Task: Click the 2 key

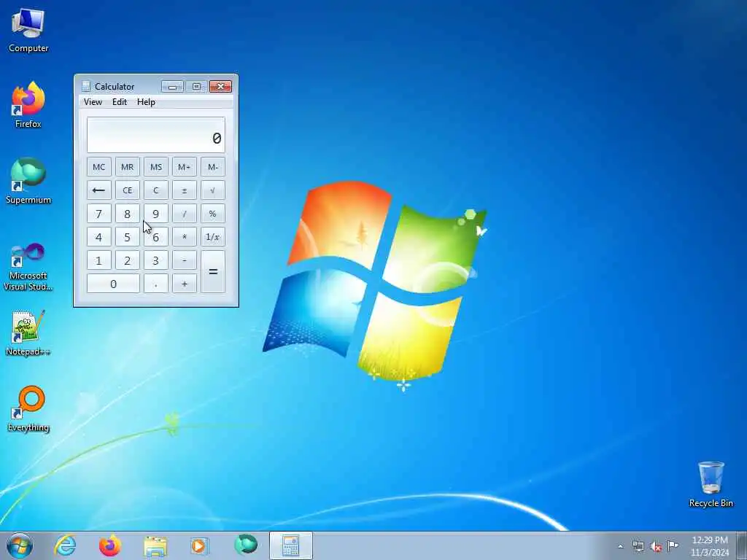Action: [x=127, y=260]
